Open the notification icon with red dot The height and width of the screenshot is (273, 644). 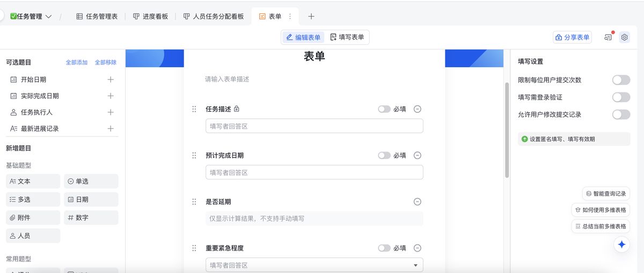[608, 38]
